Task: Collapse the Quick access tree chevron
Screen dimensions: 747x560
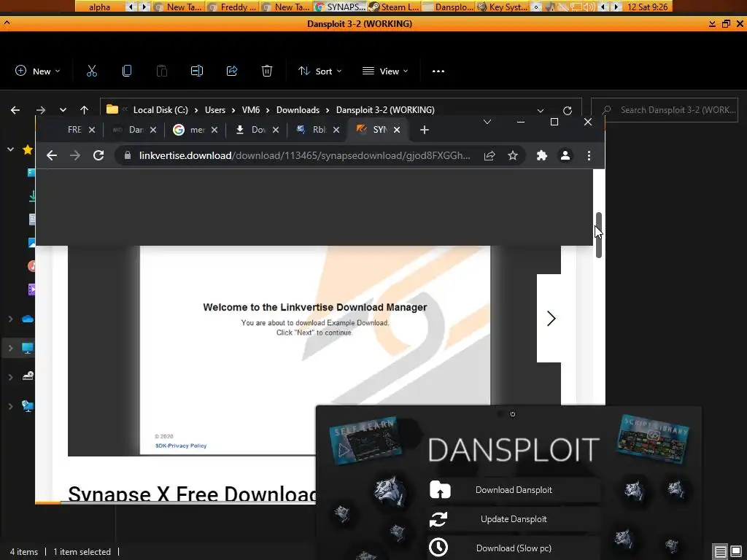Action: pyautogui.click(x=10, y=149)
